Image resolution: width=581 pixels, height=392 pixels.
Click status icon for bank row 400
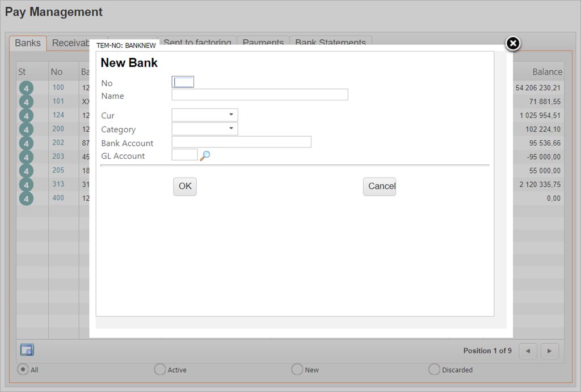click(26, 199)
